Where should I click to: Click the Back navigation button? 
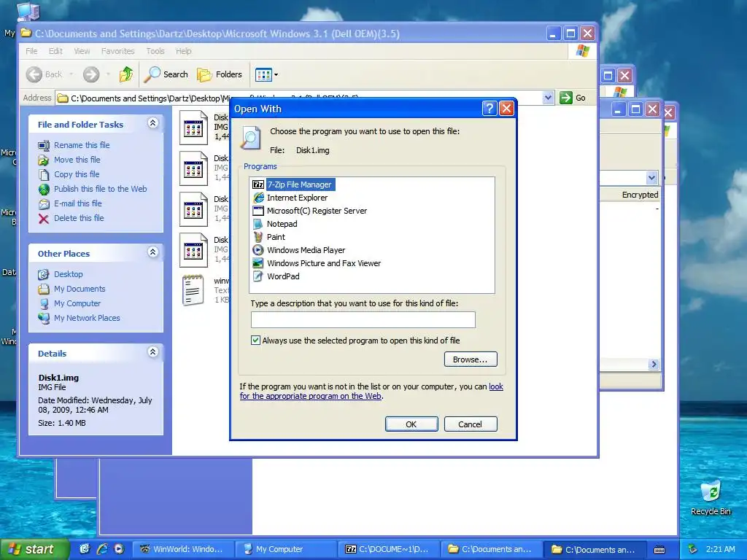[44, 74]
